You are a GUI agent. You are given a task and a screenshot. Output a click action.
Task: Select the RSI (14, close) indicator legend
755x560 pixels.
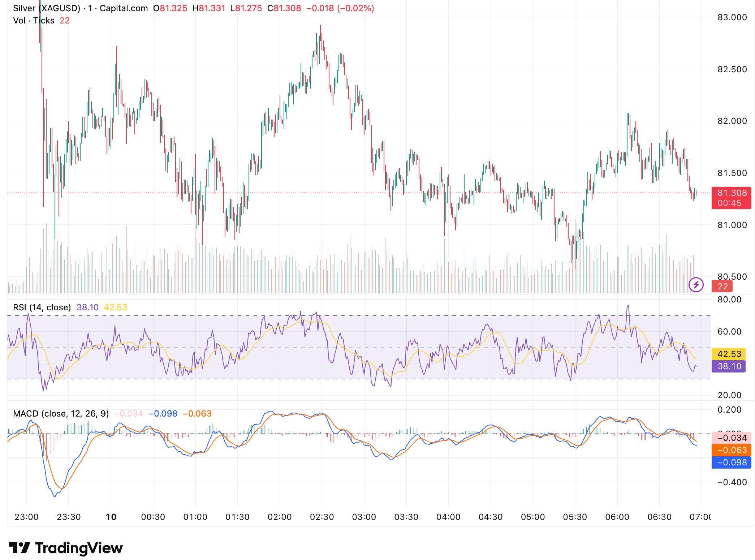point(42,307)
